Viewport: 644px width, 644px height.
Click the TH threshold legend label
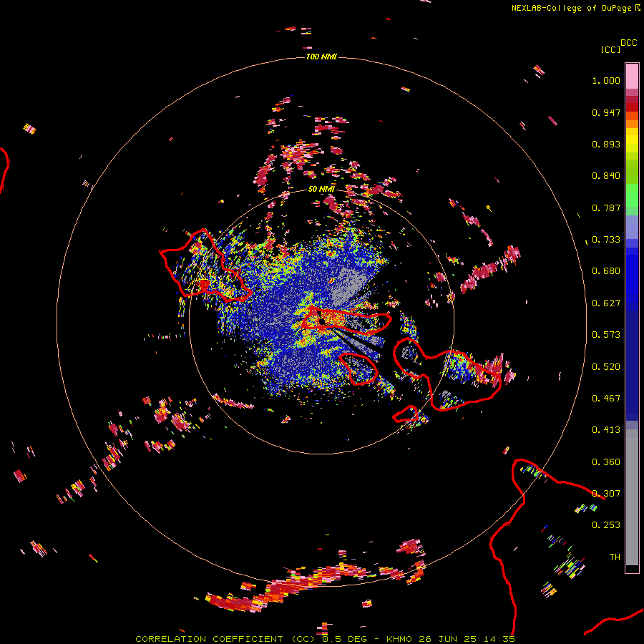(x=615, y=557)
